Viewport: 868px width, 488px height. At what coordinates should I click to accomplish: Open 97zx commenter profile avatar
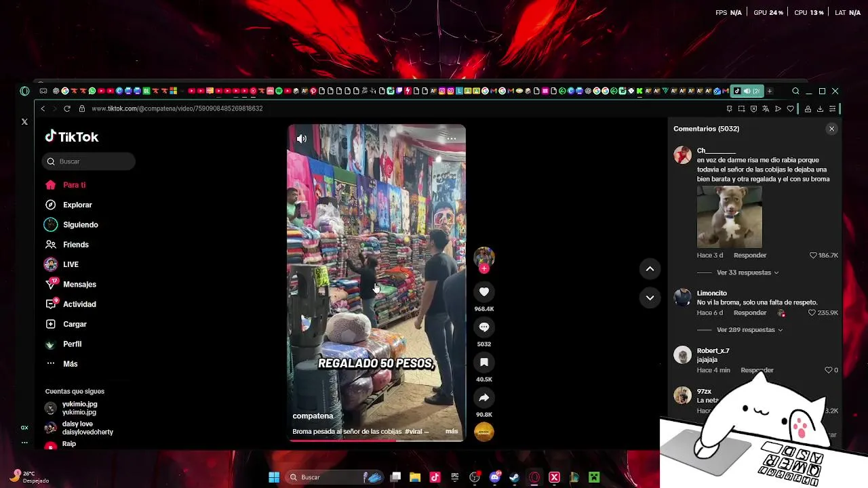coord(682,395)
